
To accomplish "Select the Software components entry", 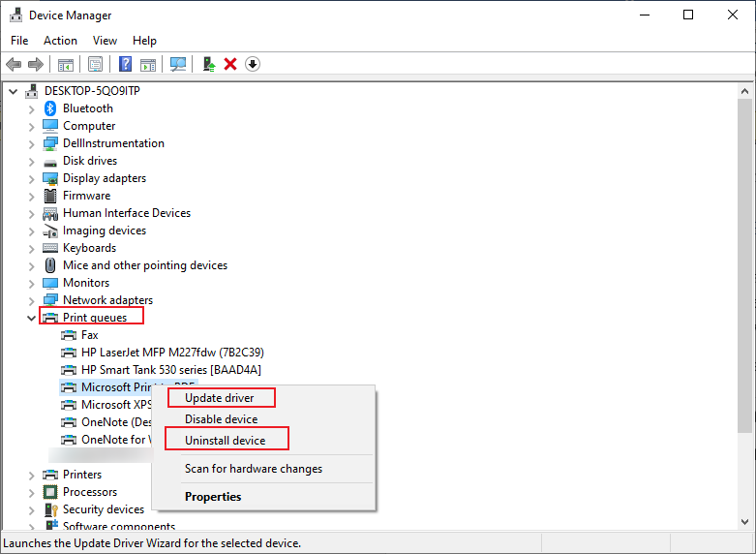I will click(119, 527).
